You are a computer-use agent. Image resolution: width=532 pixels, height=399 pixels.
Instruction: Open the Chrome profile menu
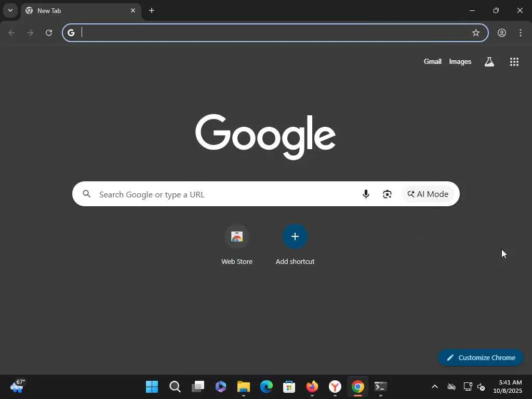pos(502,33)
